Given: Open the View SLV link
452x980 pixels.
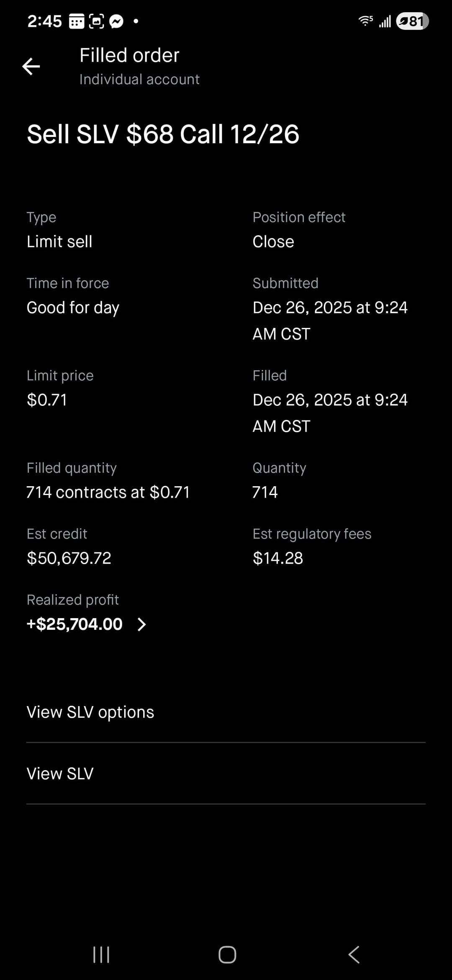Looking at the screenshot, I should [x=60, y=774].
